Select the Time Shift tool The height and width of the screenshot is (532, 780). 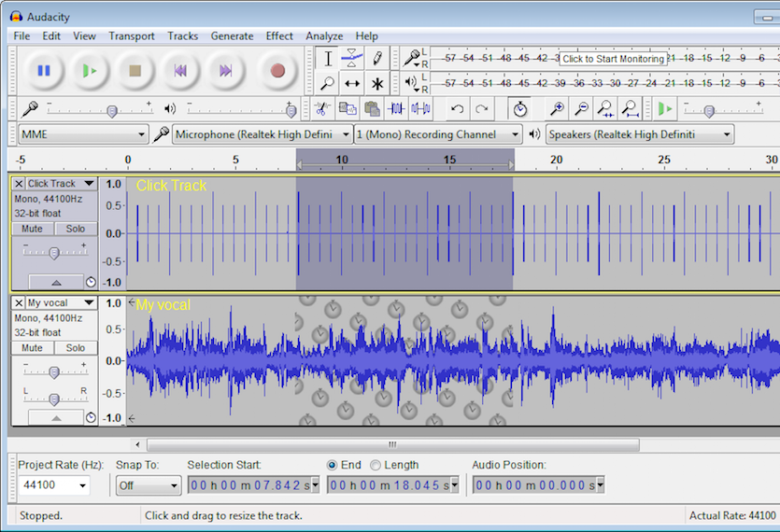click(352, 83)
